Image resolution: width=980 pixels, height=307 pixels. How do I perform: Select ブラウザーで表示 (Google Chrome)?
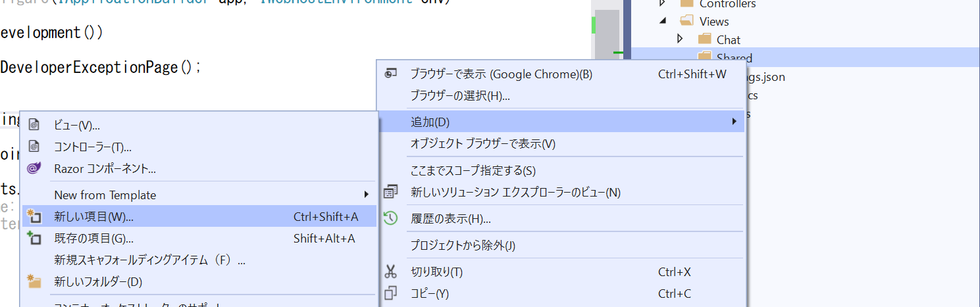(x=561, y=74)
